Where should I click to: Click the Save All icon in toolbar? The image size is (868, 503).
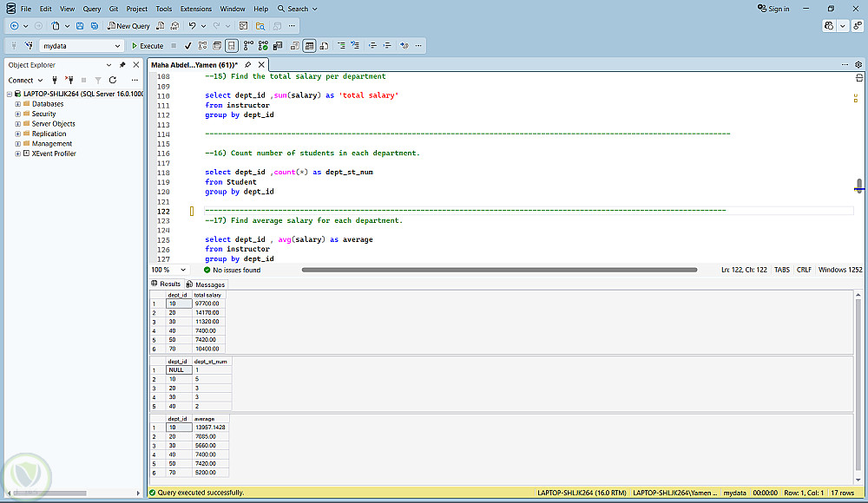94,26
